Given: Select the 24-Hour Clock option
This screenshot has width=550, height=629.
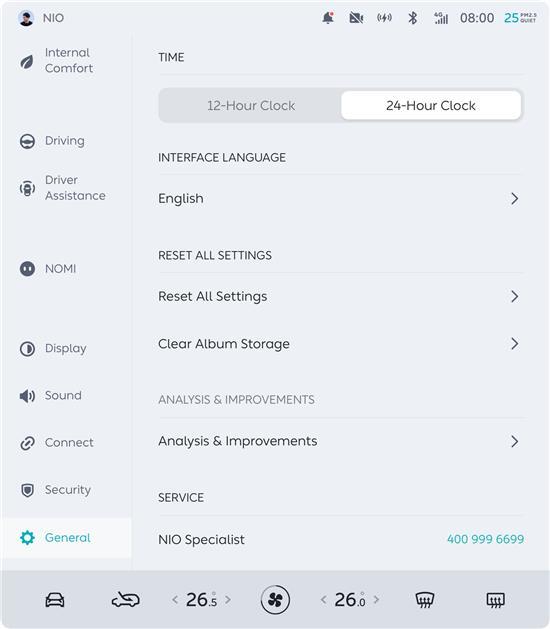Looking at the screenshot, I should 431,106.
